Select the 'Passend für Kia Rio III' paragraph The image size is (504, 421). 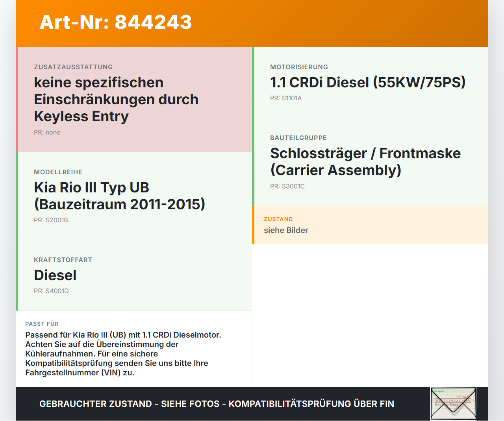point(123,354)
